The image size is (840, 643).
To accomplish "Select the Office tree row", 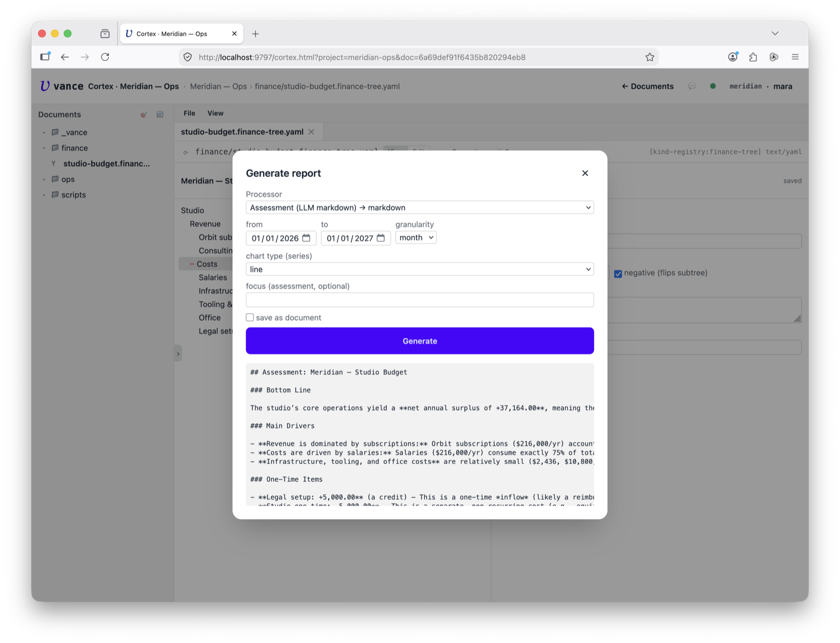I will pos(209,318).
